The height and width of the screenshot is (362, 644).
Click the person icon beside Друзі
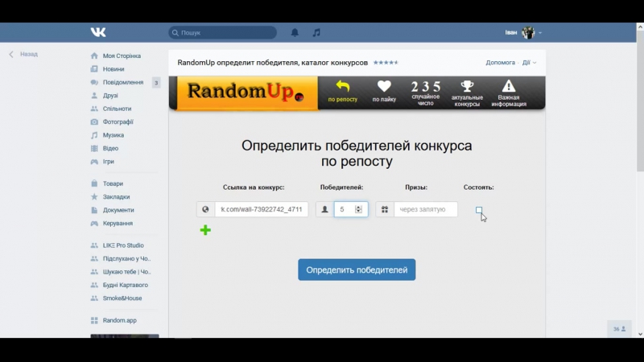pos(94,95)
